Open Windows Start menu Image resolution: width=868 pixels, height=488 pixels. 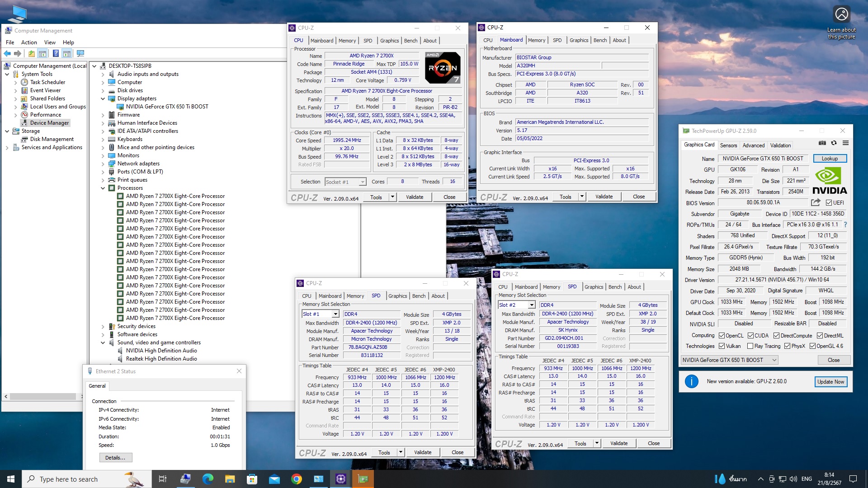pos(11,479)
